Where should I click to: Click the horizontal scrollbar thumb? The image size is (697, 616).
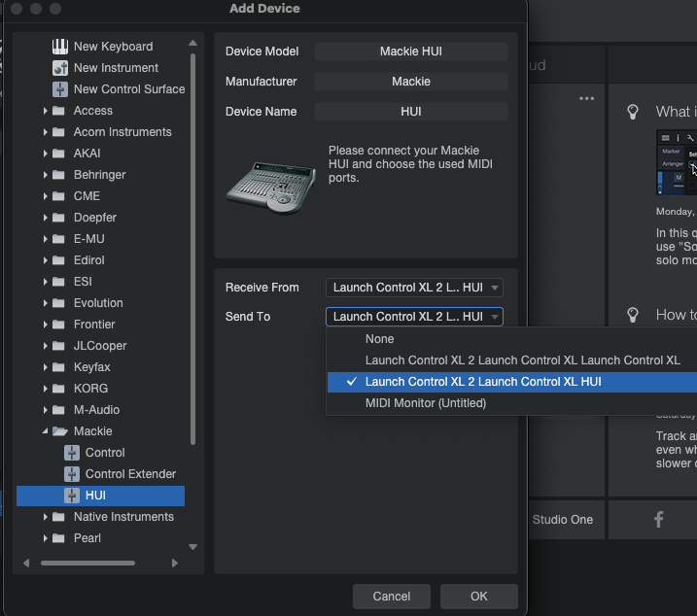click(x=87, y=564)
